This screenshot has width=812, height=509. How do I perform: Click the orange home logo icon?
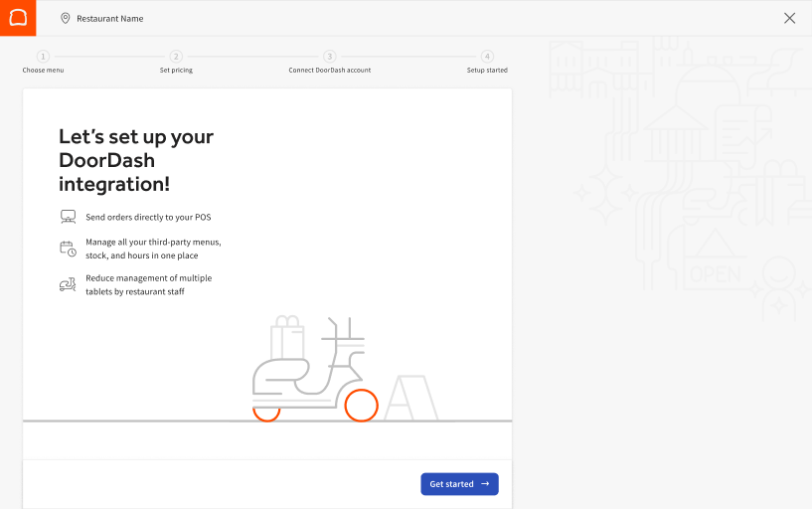click(x=18, y=18)
